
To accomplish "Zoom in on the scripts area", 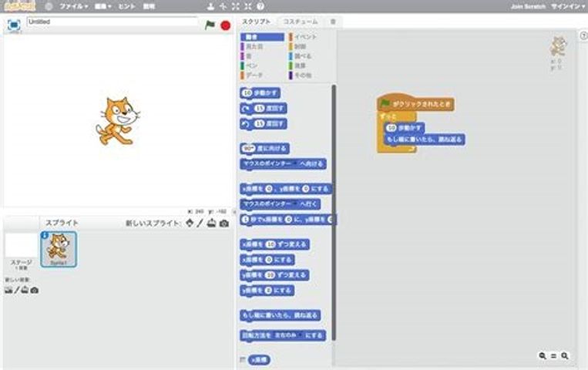I will click(565, 355).
